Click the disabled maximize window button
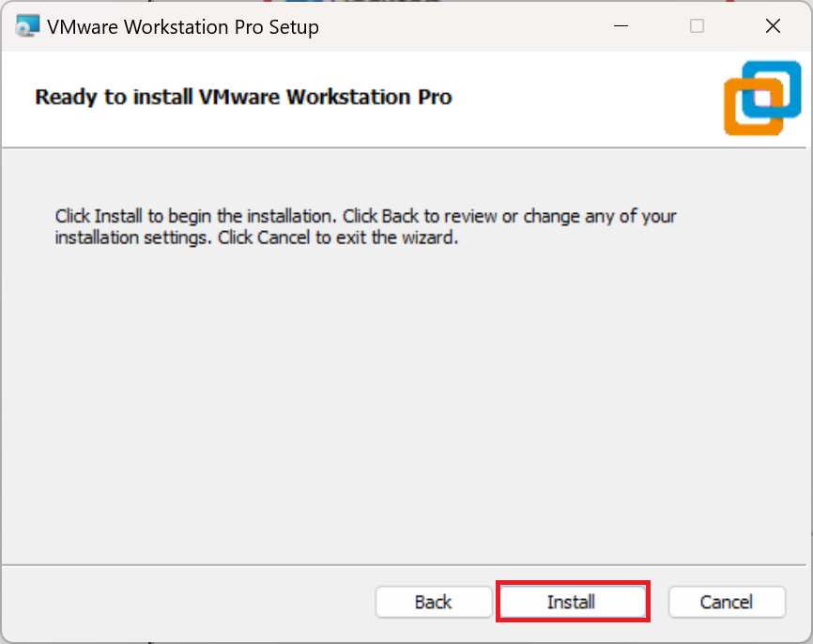Viewport: 813px width, 644px height. pyautogui.click(x=697, y=26)
